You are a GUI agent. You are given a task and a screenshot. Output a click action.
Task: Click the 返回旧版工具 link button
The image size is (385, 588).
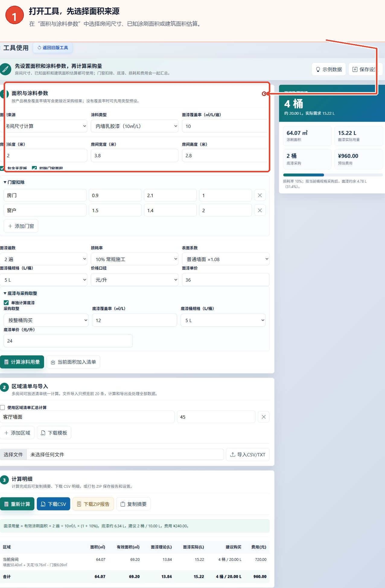click(53, 48)
